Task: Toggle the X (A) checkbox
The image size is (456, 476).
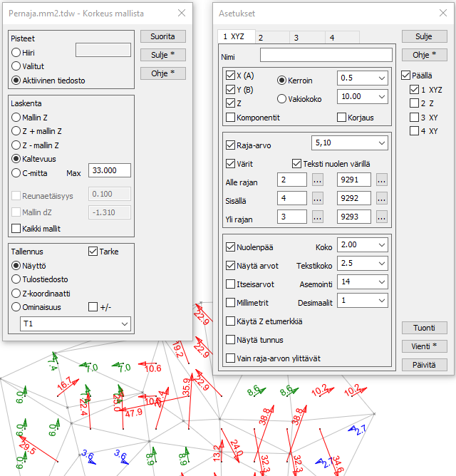Action: point(230,76)
